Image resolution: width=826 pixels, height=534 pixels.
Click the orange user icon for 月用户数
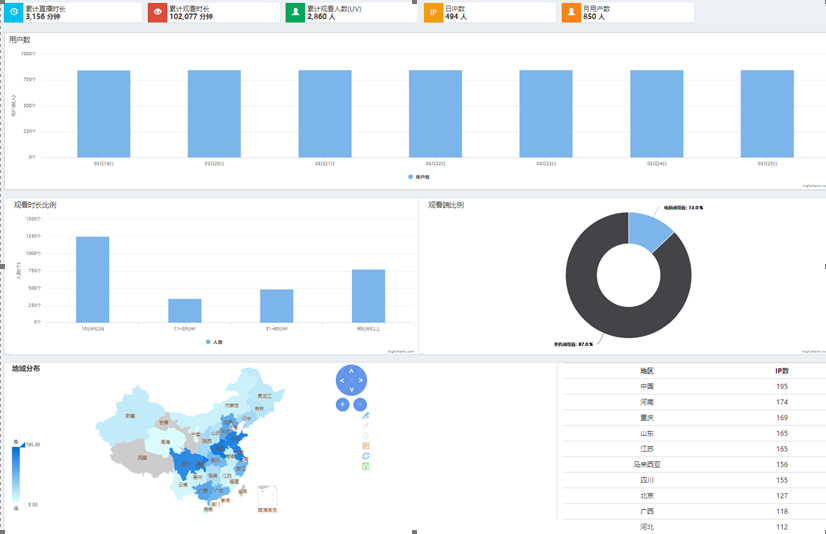pyautogui.click(x=571, y=12)
